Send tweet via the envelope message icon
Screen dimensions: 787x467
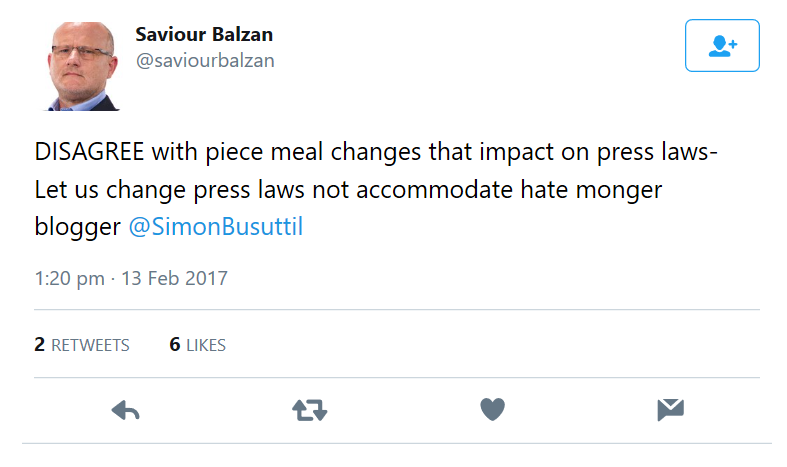671,410
